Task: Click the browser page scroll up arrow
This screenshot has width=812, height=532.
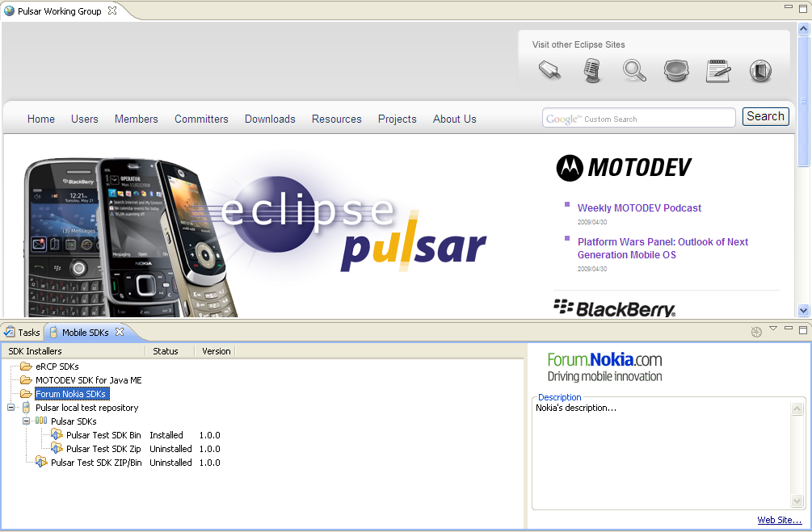Action: [x=803, y=28]
